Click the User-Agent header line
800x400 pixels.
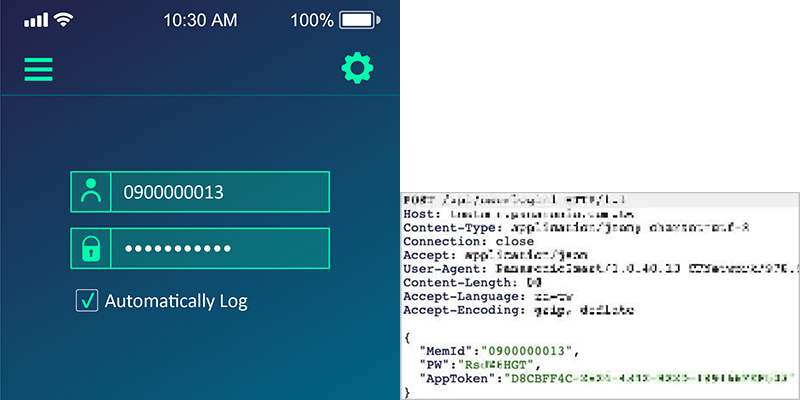560,270
